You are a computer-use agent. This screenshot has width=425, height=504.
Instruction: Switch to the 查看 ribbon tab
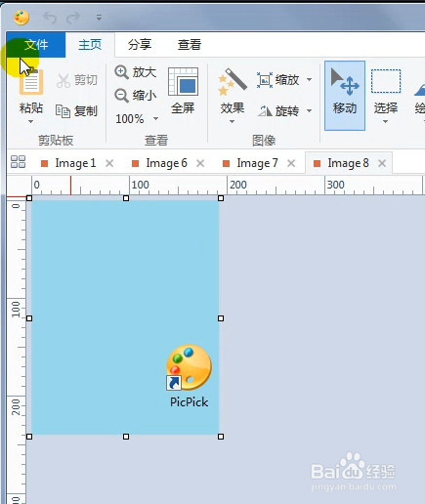(x=190, y=45)
